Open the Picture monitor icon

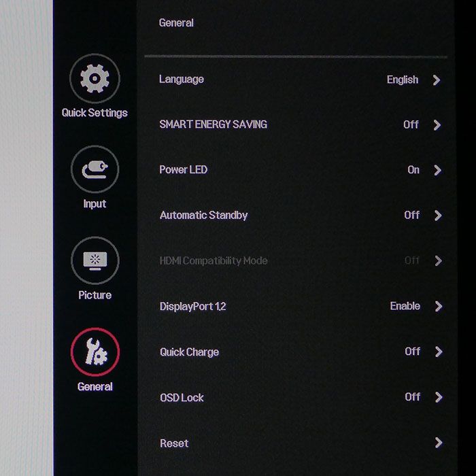point(95,260)
